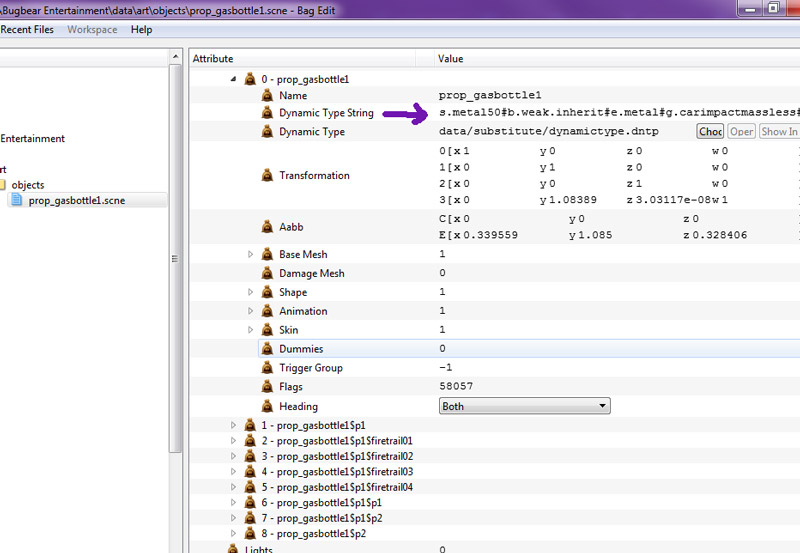Click the left panel scrollbar up arrow
The width and height of the screenshot is (800, 553).
(x=176, y=56)
